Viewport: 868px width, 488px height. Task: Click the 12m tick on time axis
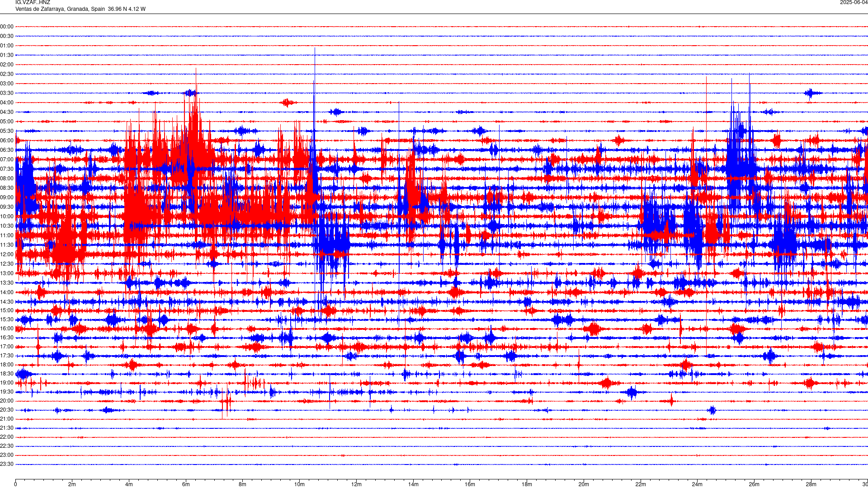[x=356, y=484]
